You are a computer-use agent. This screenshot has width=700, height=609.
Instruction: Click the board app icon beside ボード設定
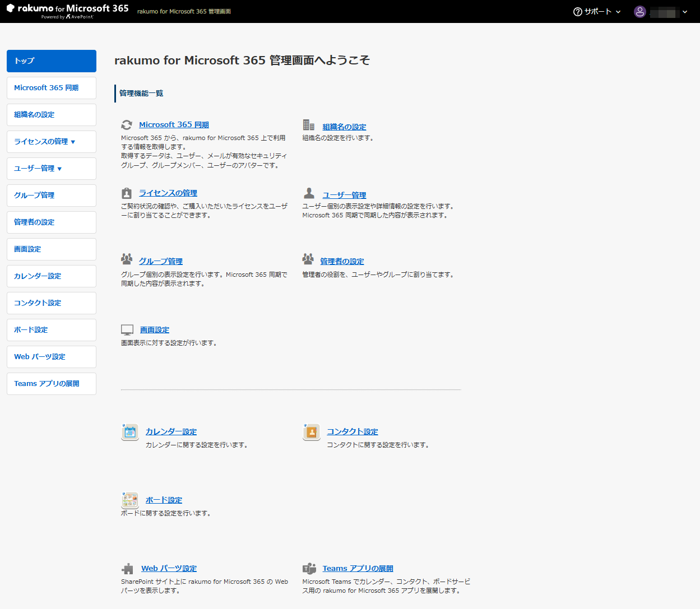click(130, 500)
